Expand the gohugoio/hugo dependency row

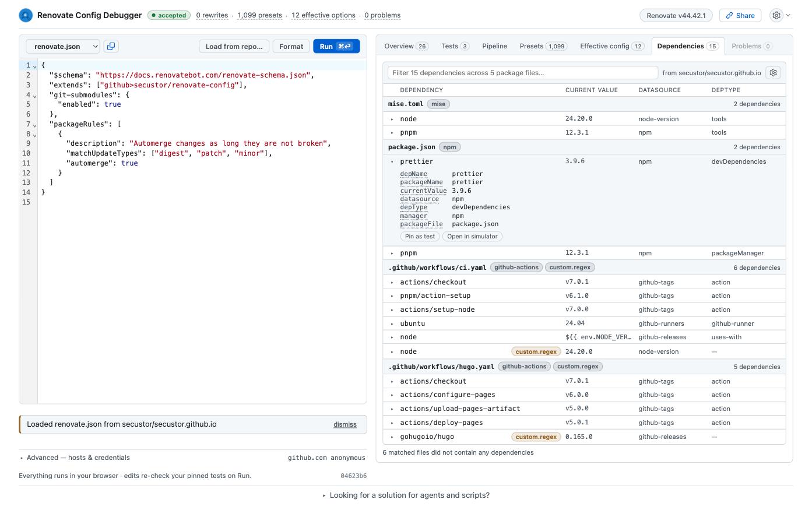(x=392, y=437)
